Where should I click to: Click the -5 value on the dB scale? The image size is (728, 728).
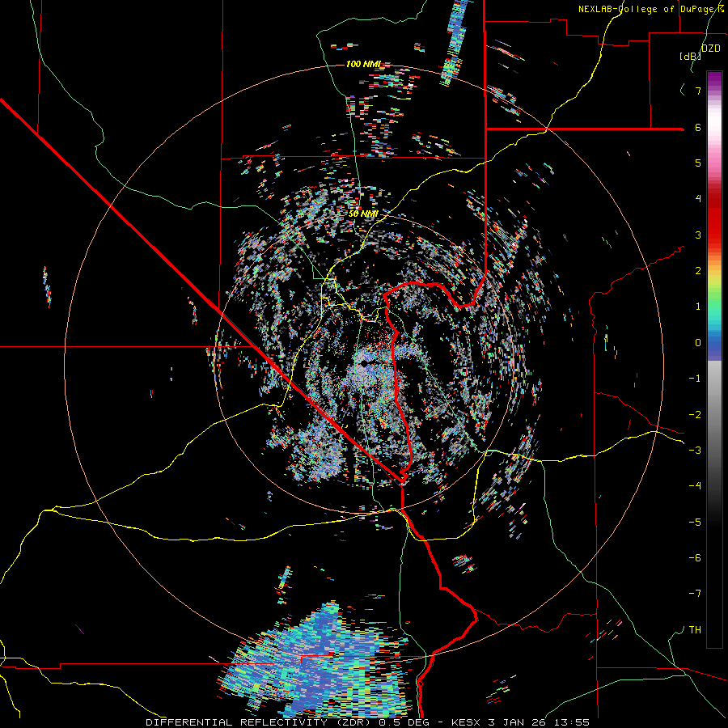click(695, 523)
